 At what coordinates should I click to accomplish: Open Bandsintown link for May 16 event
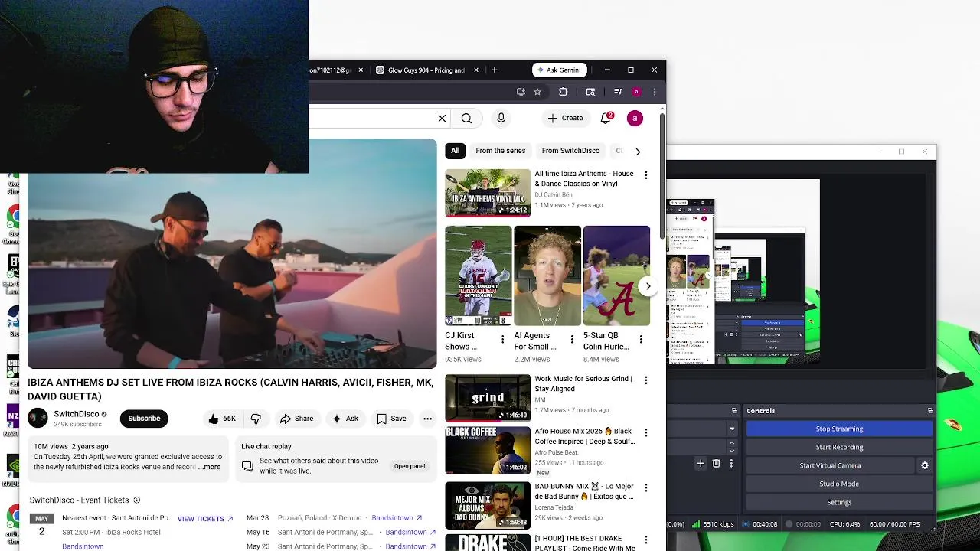(410, 532)
